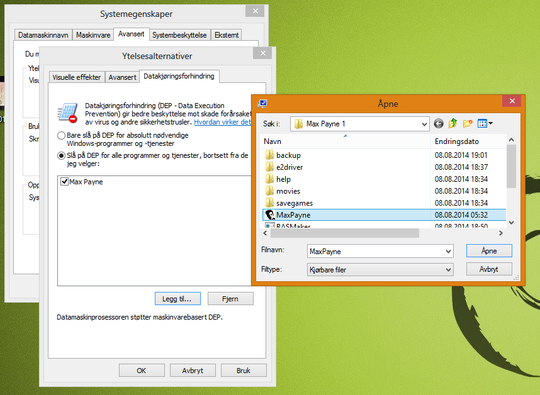Screen dimensions: 540x395
Task: Select 'Bare slå på DEP for absolutt nødvendige' radio
Action: tap(61, 135)
